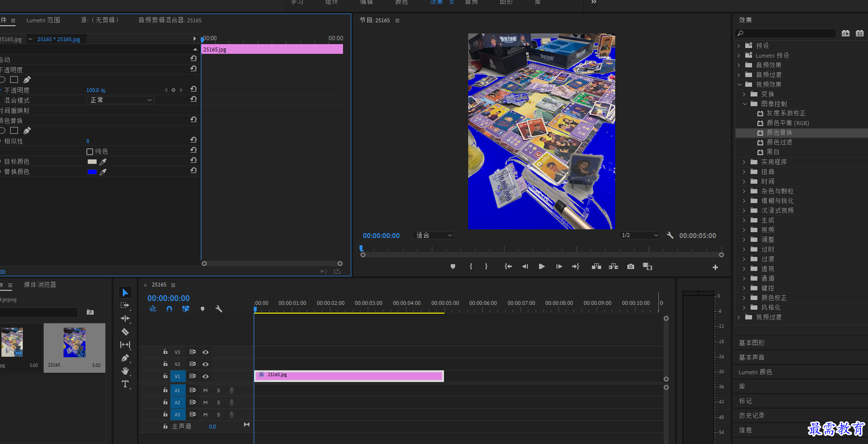Click the opacity rectangle mask tool
Screen dimensions: 868x444
pyautogui.click(x=14, y=79)
